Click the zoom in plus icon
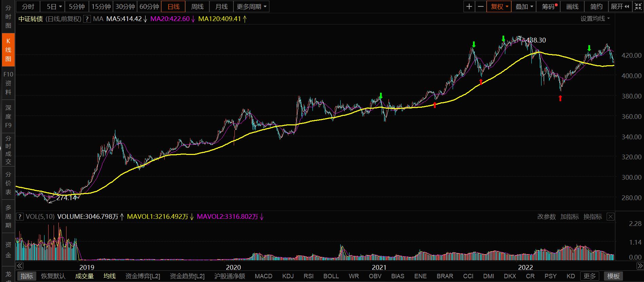 (x=469, y=6)
